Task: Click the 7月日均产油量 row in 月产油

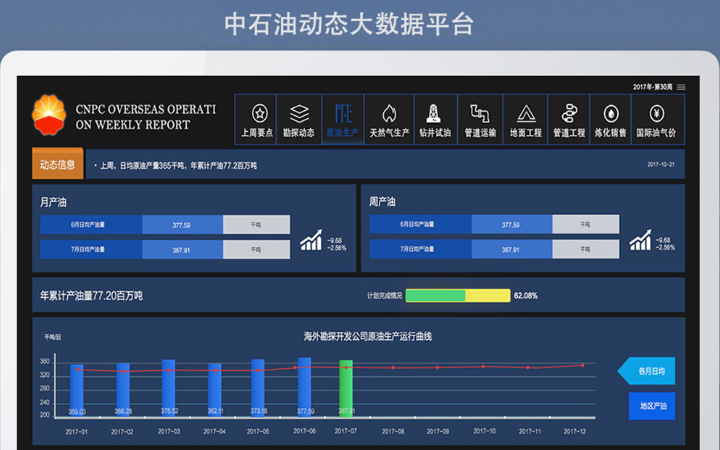Action: click(165, 249)
